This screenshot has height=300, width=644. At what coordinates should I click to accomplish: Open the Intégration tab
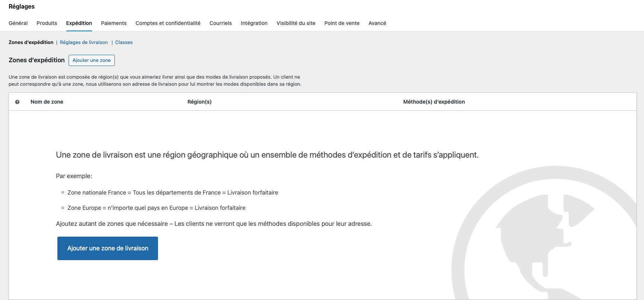pos(254,23)
